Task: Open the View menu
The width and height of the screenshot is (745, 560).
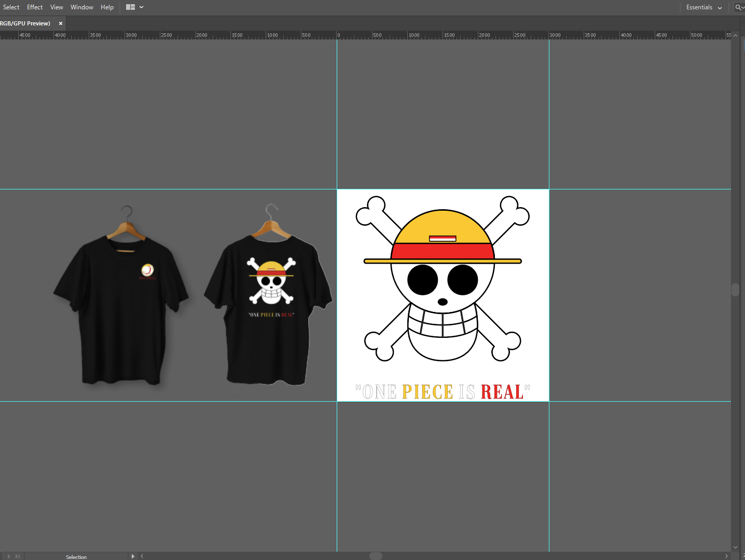Action: [x=57, y=7]
